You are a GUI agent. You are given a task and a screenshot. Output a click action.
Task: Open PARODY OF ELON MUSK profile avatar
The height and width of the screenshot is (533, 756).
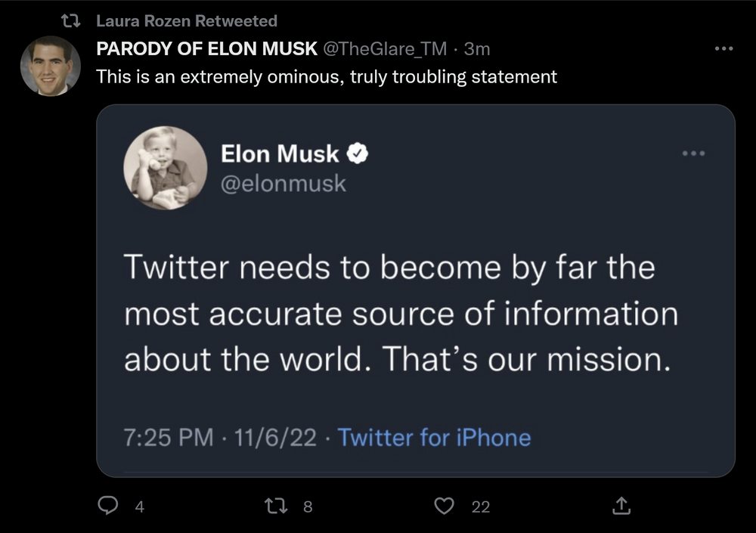point(50,66)
